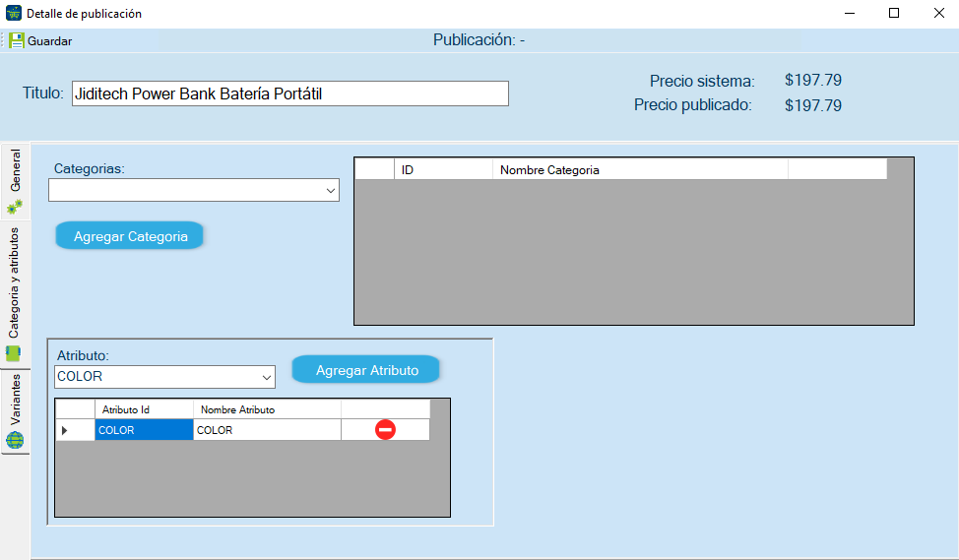The height and width of the screenshot is (560, 959).
Task: Select the COLOR cell under Atributo Id
Action: click(x=144, y=430)
